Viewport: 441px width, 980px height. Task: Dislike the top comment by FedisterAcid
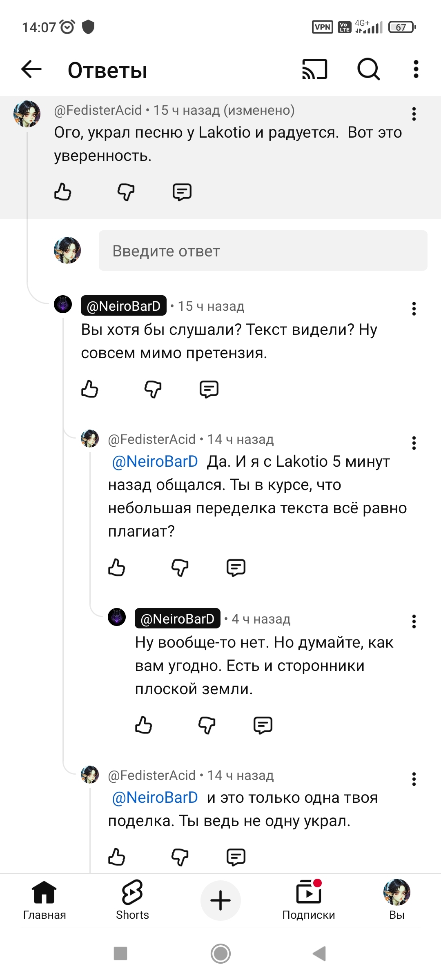126,192
